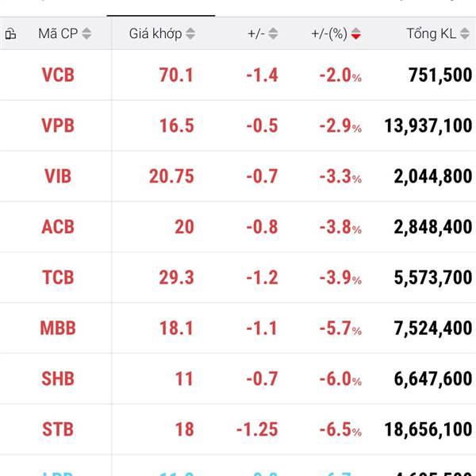Viewport: 476px width, 476px height.
Task: Sort by the Giá khớp column arrows
Action: 190,33
